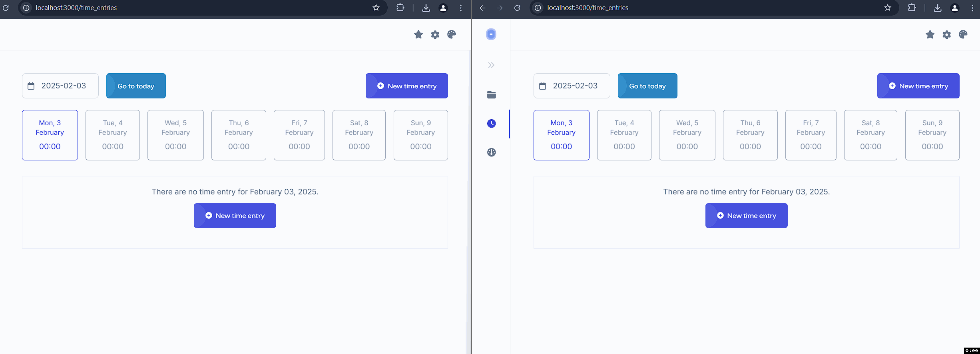Viewport: 980px width, 354px height.
Task: View site info icon in left address bar
Action: [x=26, y=8]
